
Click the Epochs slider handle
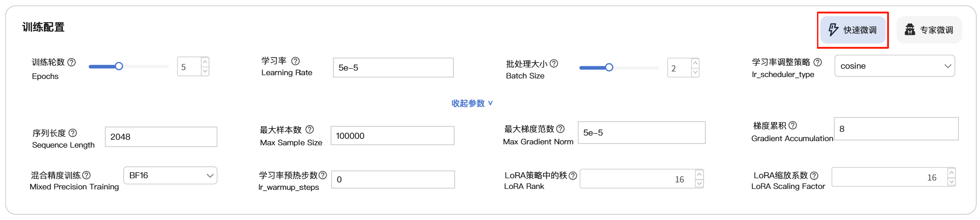tap(119, 66)
